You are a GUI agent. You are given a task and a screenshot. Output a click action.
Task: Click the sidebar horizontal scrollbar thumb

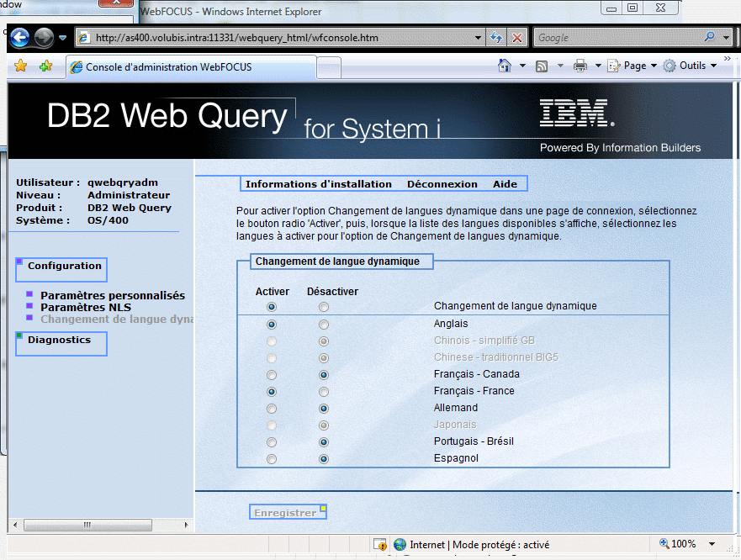(x=88, y=525)
